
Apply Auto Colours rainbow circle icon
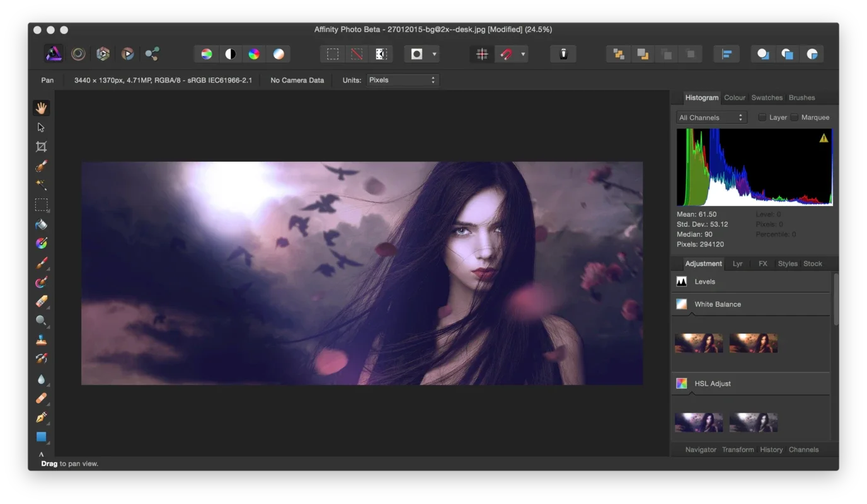pos(254,54)
